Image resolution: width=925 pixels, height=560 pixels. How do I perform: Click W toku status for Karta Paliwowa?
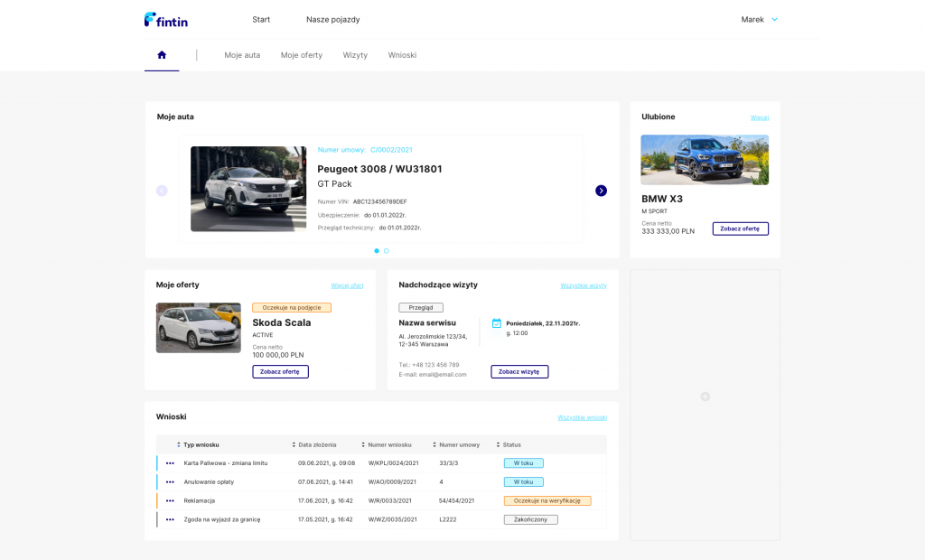(523, 463)
